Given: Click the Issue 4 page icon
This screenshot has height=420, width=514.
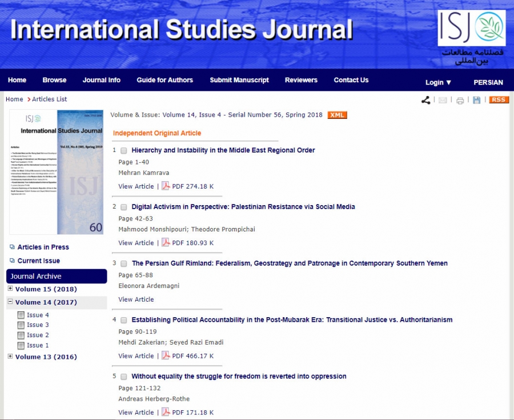Looking at the screenshot, I should 21,315.
